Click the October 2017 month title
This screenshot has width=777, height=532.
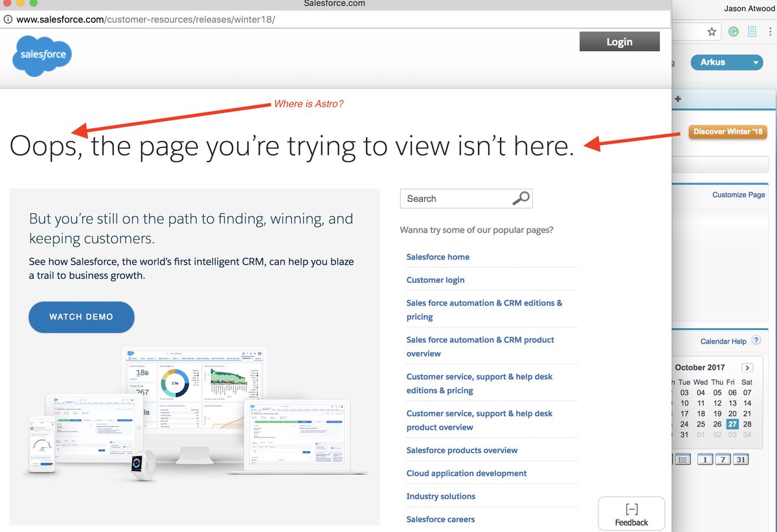[700, 367]
